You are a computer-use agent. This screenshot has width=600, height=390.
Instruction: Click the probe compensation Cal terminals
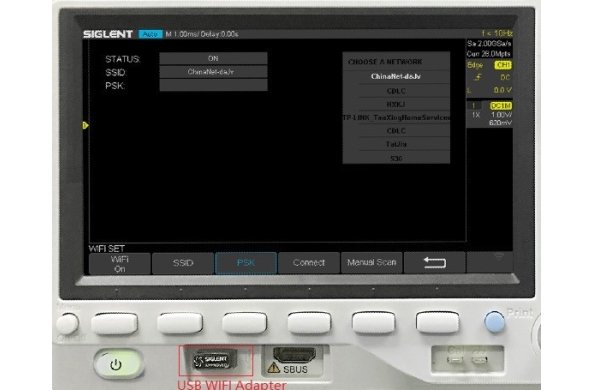coord(467,359)
